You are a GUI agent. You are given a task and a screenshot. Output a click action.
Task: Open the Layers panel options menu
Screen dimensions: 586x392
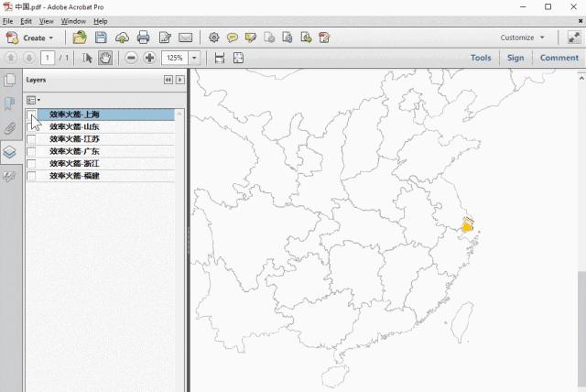33,99
